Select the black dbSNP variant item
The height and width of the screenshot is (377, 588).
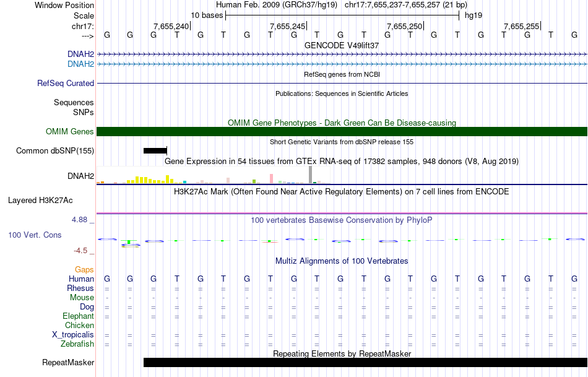(155, 151)
